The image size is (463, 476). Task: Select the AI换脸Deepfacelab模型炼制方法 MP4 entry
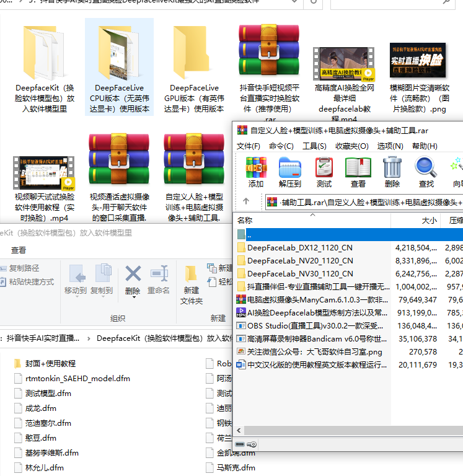coord(350,312)
